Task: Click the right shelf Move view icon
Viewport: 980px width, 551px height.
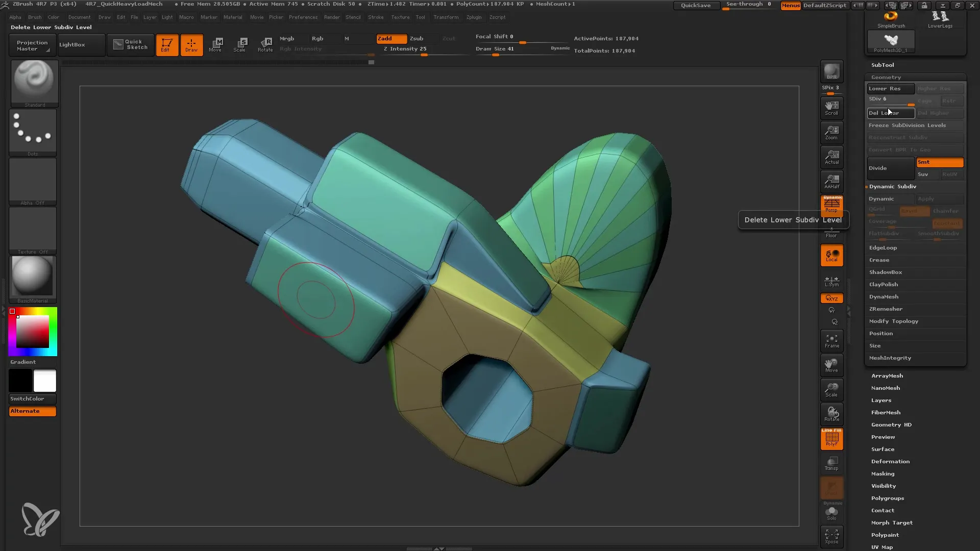Action: pyautogui.click(x=831, y=365)
